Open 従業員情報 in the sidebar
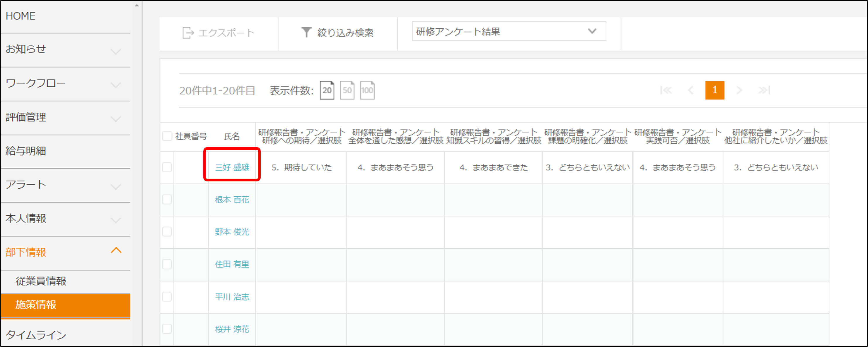The width and height of the screenshot is (868, 347). point(41,281)
